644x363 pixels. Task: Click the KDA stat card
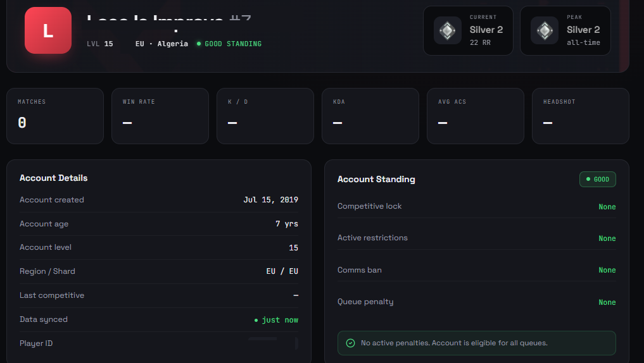point(370,116)
